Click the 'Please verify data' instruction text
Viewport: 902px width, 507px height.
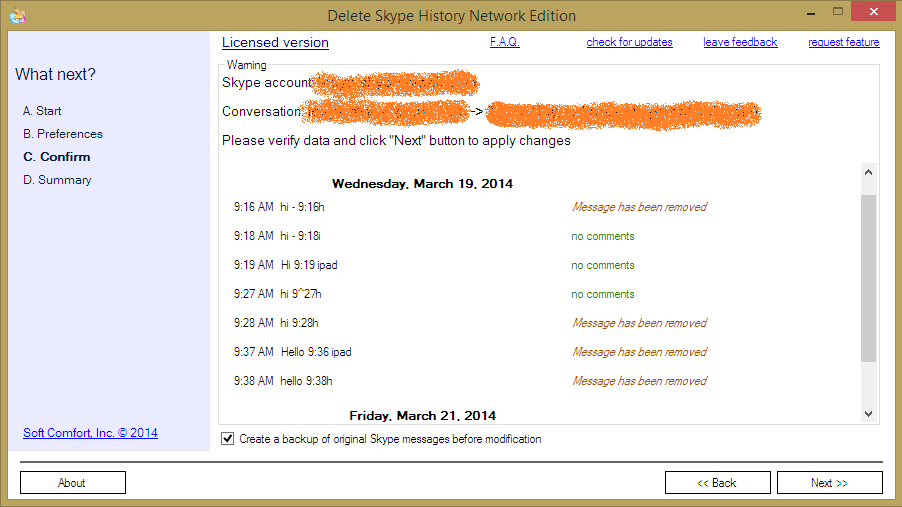[x=396, y=140]
